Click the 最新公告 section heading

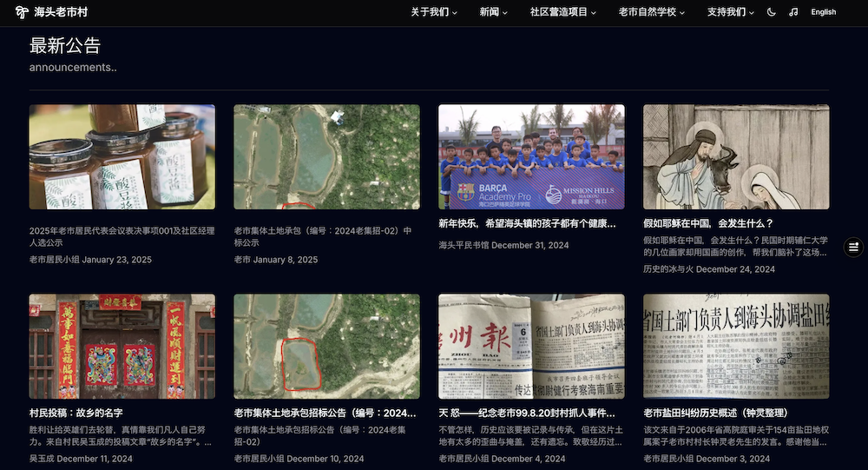[65, 45]
